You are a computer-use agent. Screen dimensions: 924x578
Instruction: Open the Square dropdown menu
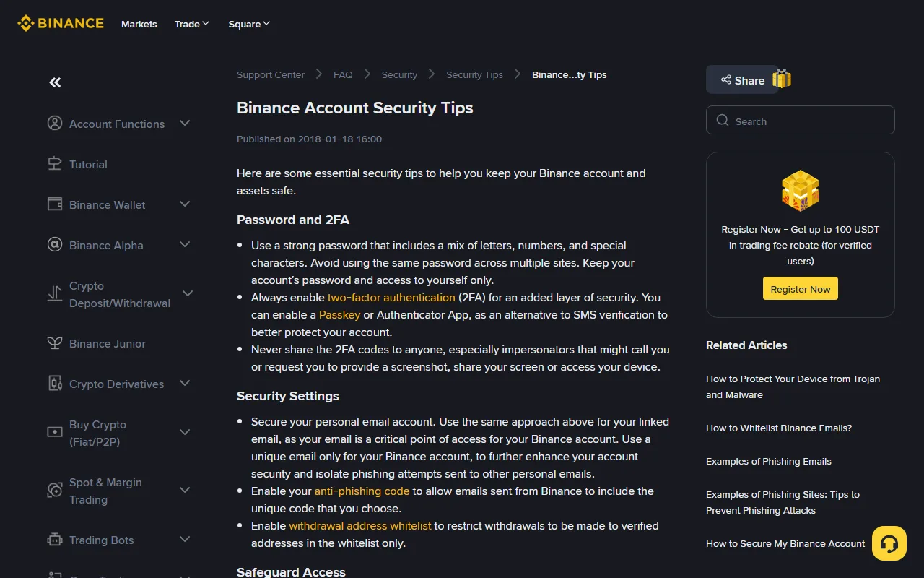pos(249,24)
